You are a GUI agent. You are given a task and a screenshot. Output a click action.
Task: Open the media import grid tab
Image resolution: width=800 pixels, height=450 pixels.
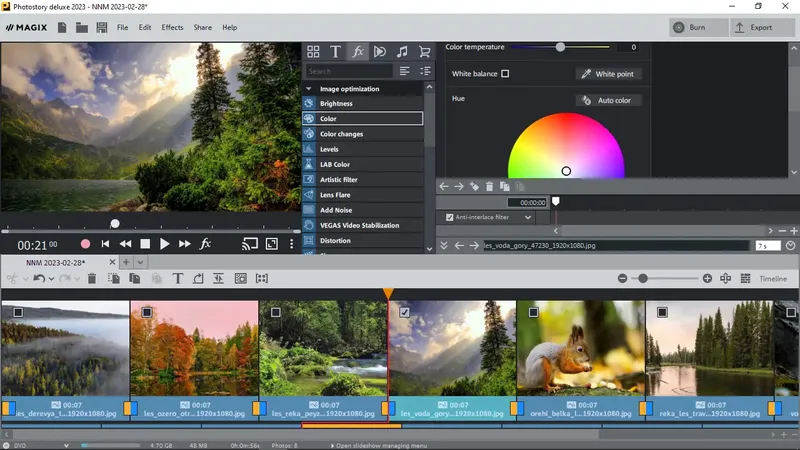tap(313, 51)
